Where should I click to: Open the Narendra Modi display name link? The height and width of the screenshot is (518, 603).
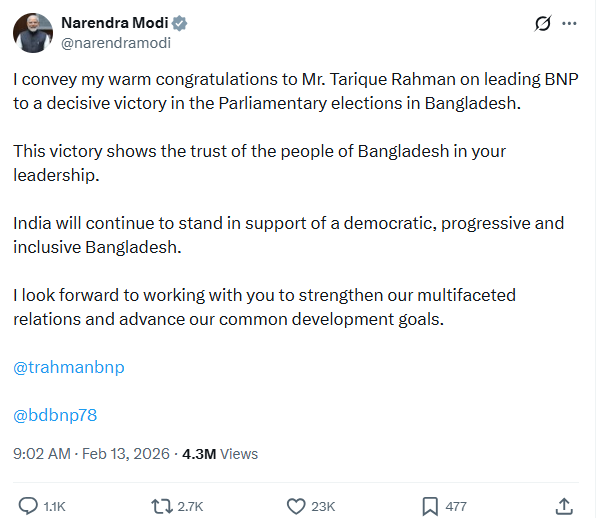click(115, 23)
